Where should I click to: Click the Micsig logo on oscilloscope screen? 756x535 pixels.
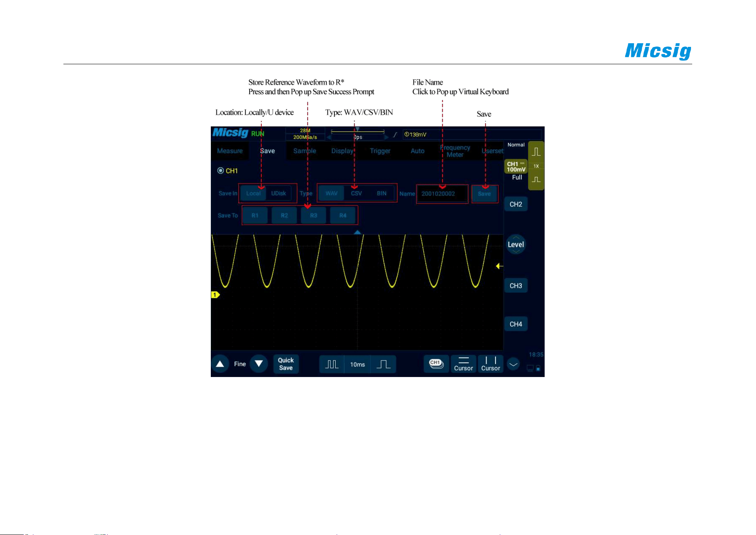point(230,133)
